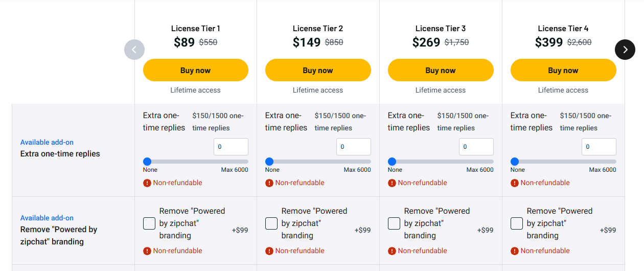
Task: Enable branding removal for License Tier 1
Action: (149, 223)
